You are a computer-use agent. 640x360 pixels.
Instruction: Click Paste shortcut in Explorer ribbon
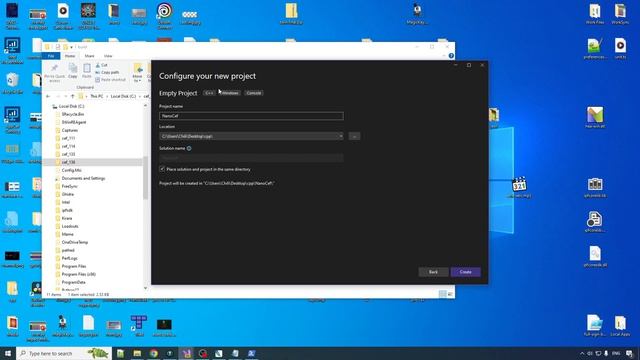point(111,80)
